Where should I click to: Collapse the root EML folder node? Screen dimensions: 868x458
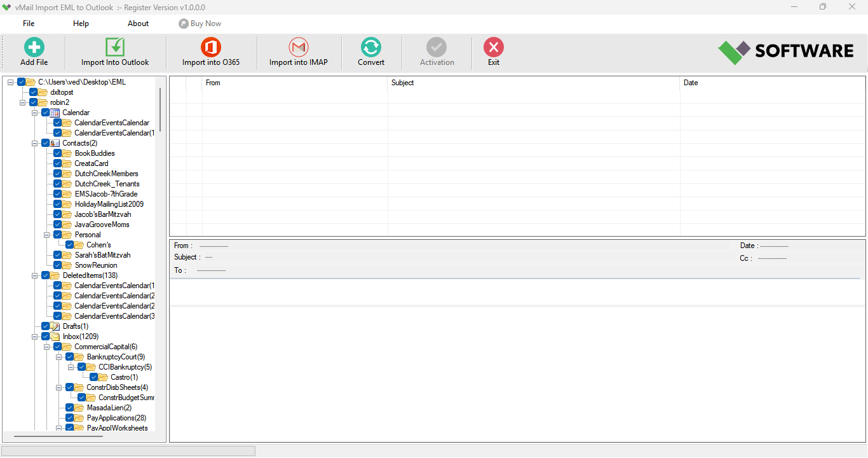(11, 82)
